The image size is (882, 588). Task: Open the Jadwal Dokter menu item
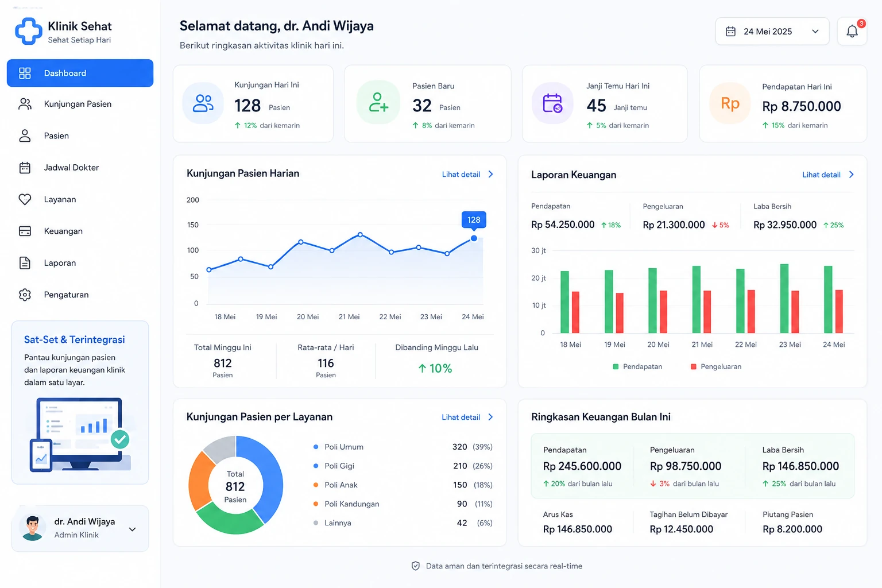(80, 168)
